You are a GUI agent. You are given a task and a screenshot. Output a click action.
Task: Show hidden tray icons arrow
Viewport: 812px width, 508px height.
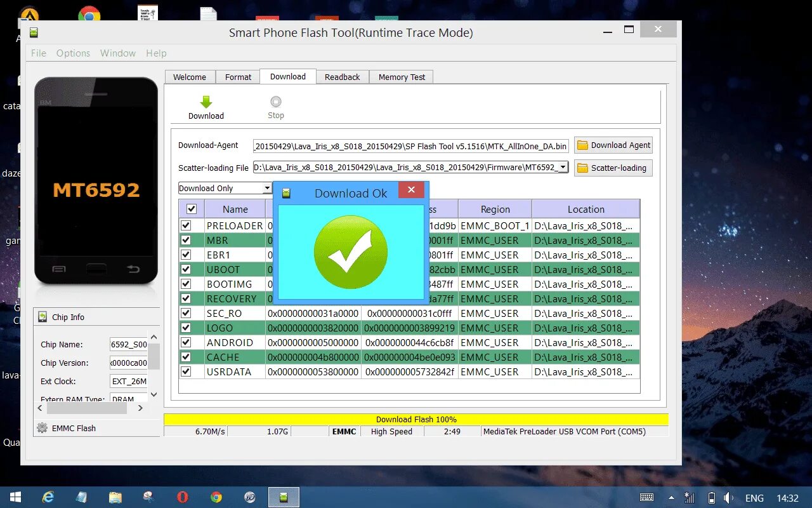672,498
